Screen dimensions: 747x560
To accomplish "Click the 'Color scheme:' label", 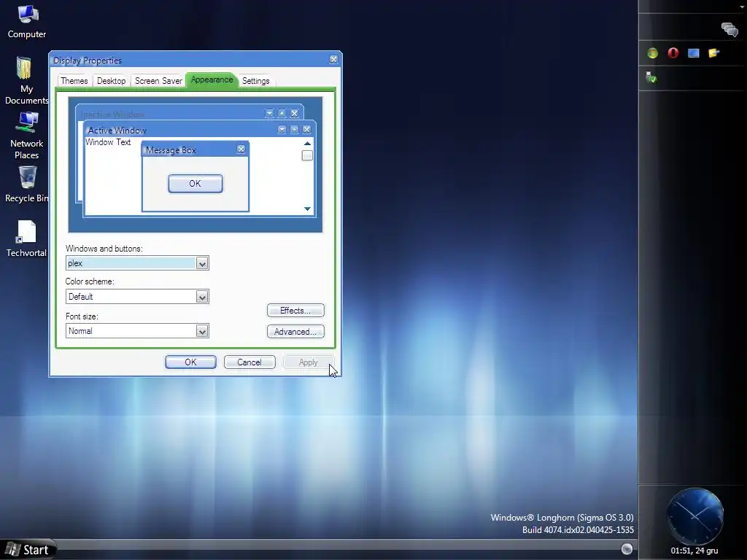I will (x=90, y=281).
